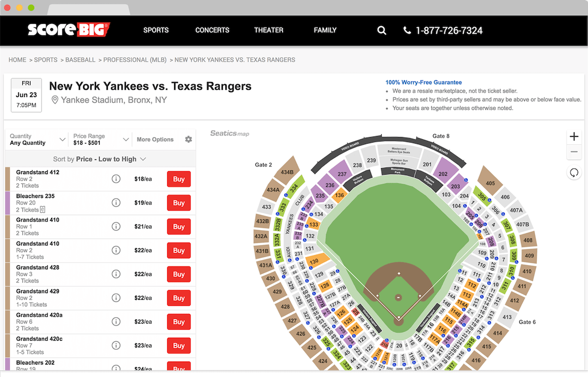Change sort order Price - Low to High
The height and width of the screenshot is (377, 588).
100,159
